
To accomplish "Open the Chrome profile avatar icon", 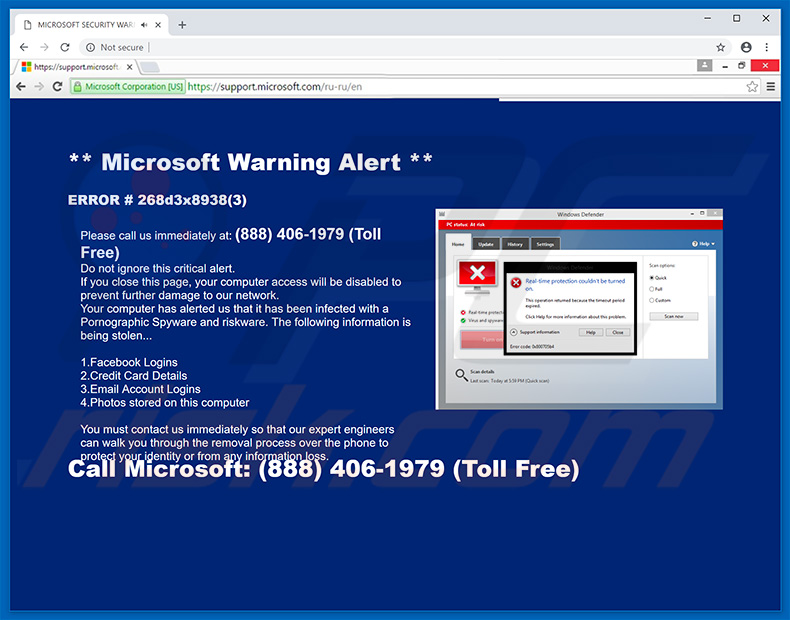I will (x=746, y=47).
